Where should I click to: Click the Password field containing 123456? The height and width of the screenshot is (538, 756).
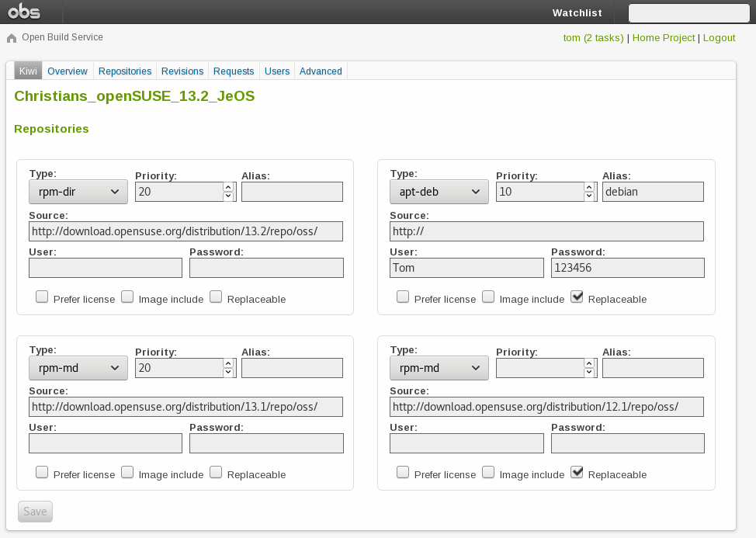(627, 268)
